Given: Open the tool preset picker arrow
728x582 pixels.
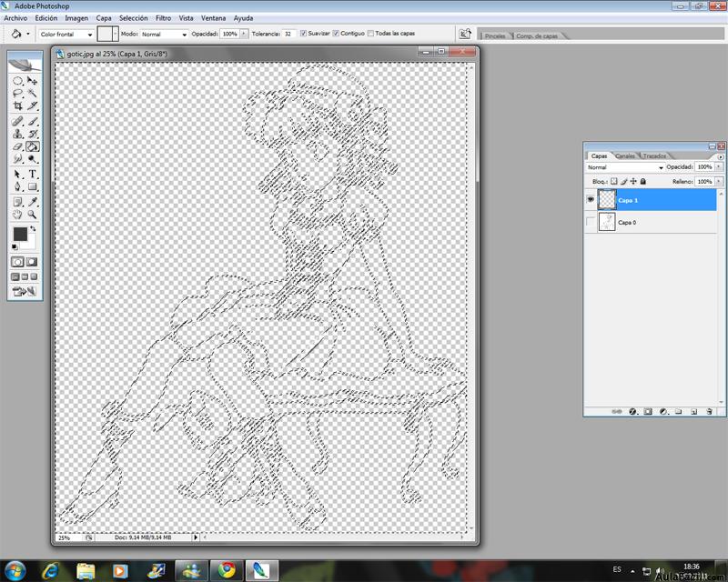Looking at the screenshot, I should click(x=28, y=34).
